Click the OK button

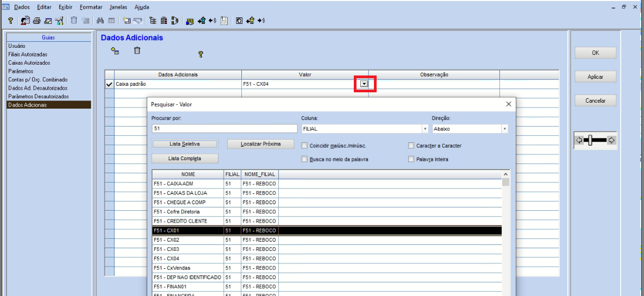595,53
